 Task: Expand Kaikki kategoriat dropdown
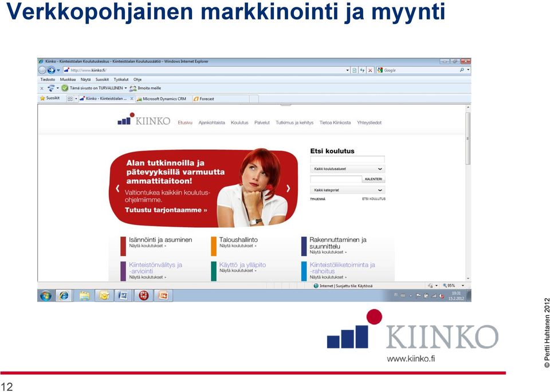pyautogui.click(x=347, y=190)
